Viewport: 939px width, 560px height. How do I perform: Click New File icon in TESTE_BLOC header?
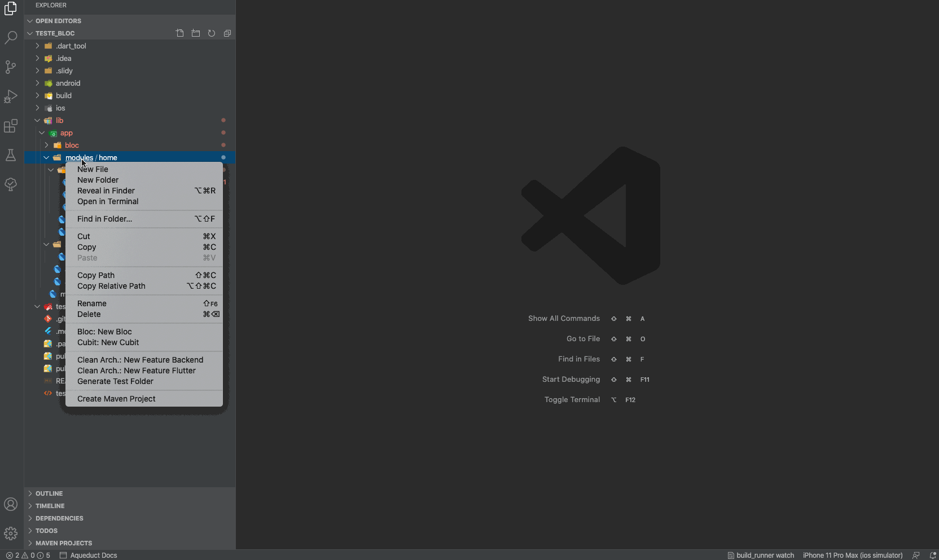pyautogui.click(x=180, y=33)
